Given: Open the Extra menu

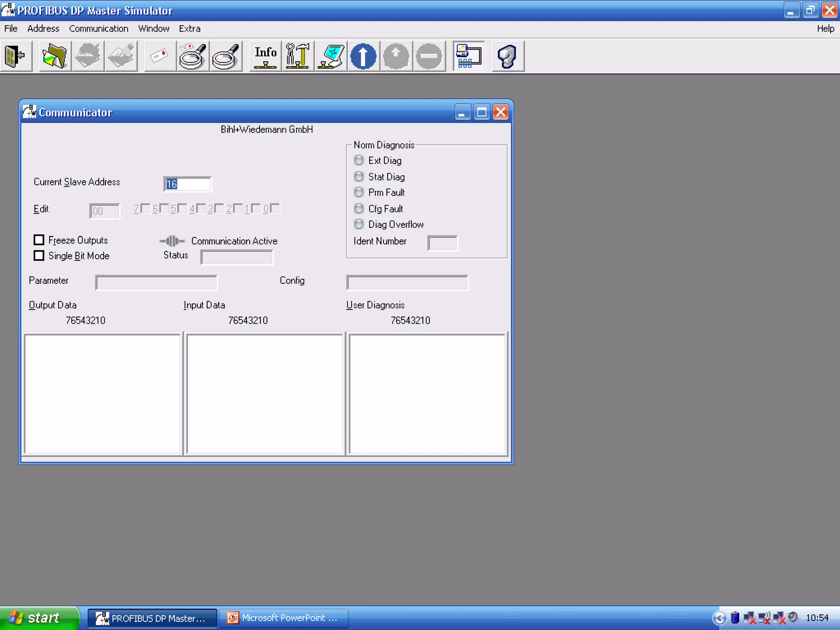Looking at the screenshot, I should click(189, 29).
